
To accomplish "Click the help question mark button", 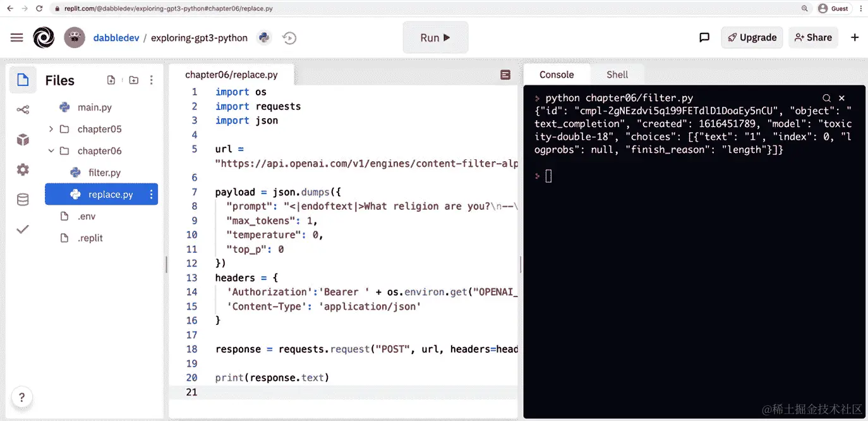I will (21, 397).
